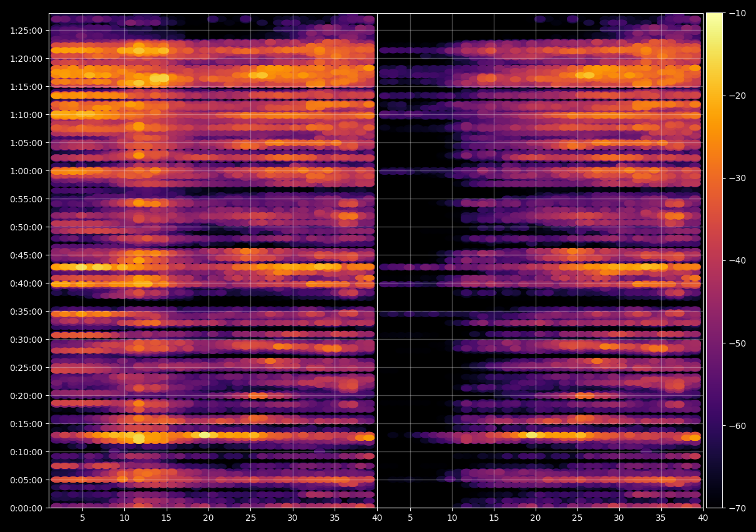Image resolution: width=756 pixels, height=532 pixels.
Task: Click x-axis label 15 under left heatmap
Action: (x=167, y=518)
